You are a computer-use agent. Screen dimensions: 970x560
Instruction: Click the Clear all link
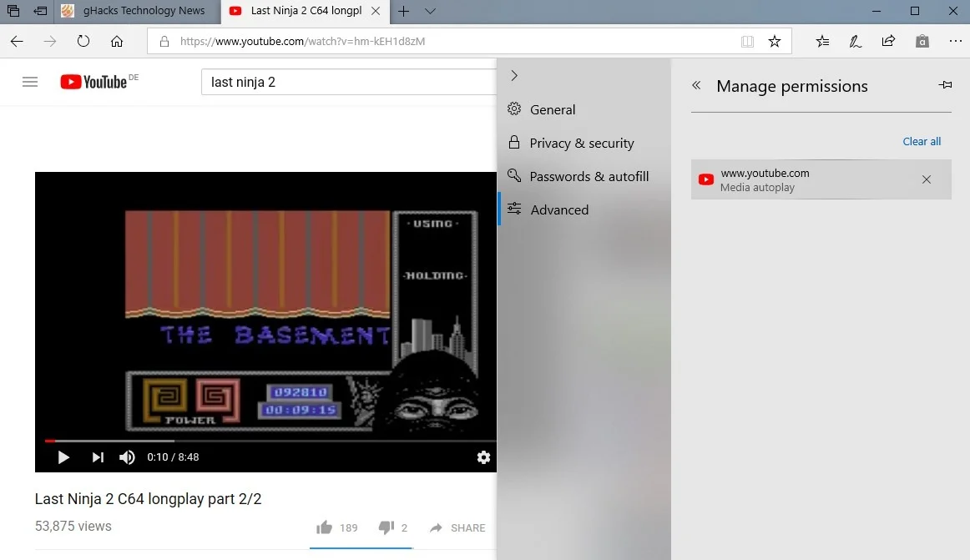(922, 142)
